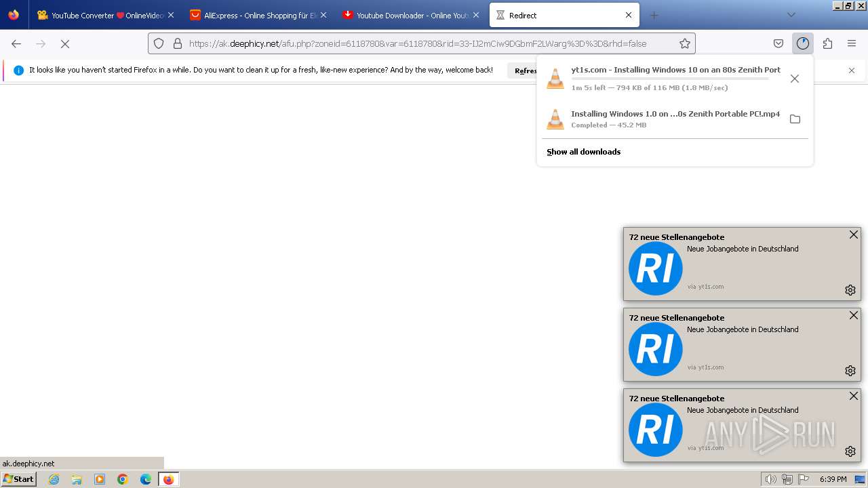Click Firefox taskbar button
The height and width of the screenshot is (488, 868).
168,479
